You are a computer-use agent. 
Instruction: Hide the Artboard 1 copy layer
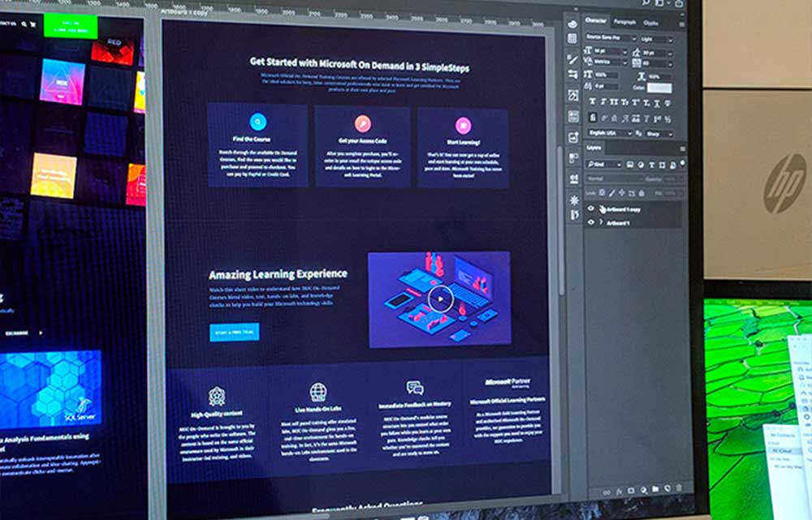coord(591,208)
